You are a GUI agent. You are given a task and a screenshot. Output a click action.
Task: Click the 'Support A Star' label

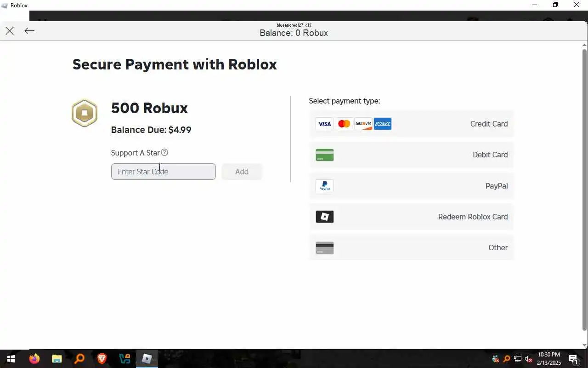coord(136,153)
